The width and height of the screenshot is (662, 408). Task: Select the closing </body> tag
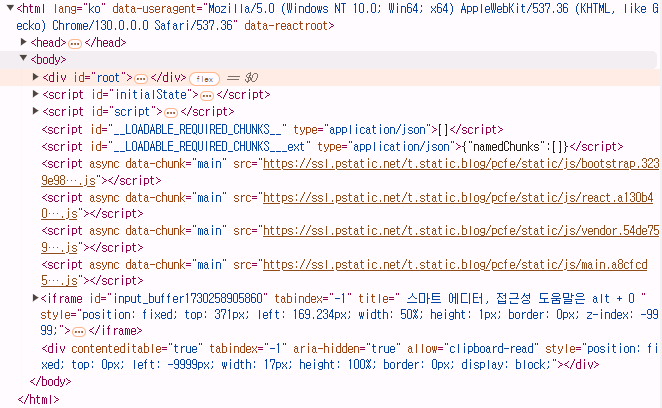[51, 381]
